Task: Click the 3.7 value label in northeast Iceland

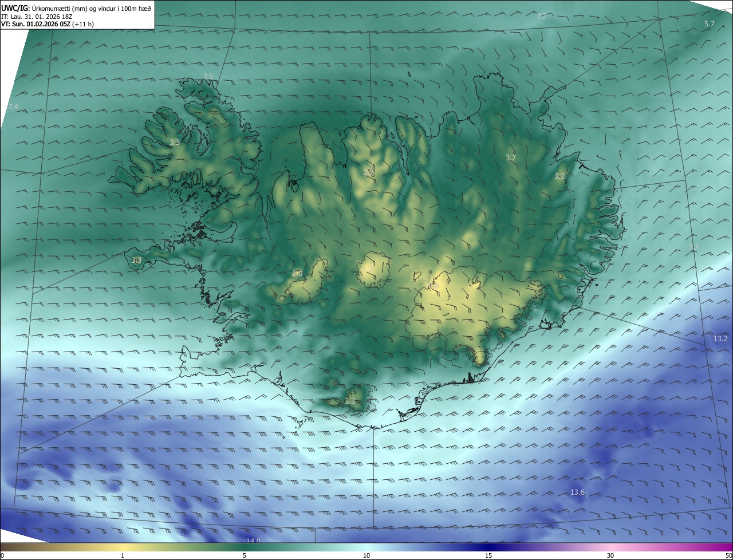Action: click(x=511, y=157)
